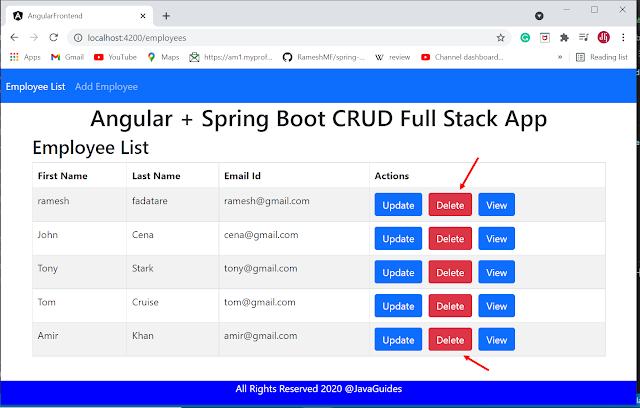This screenshot has width=640, height=408.
Task: Open the Gmail bookmark
Action: coord(67,57)
